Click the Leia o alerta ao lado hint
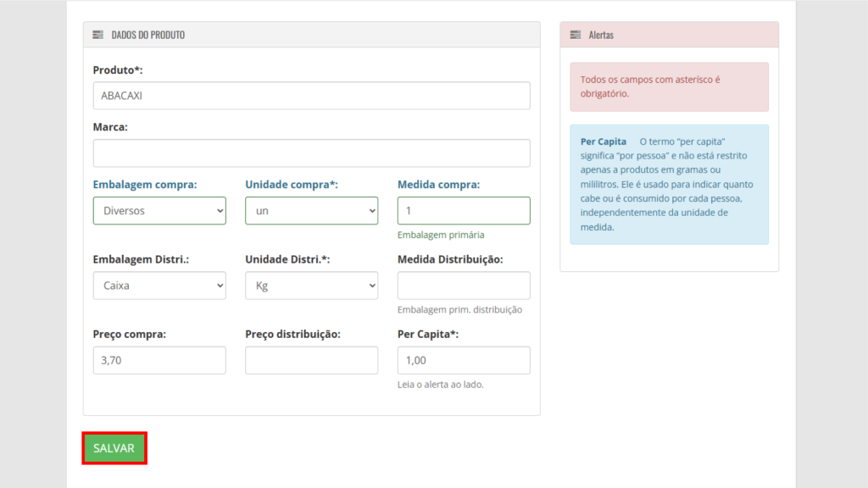Screen dimensions: 868x488 click(x=440, y=384)
